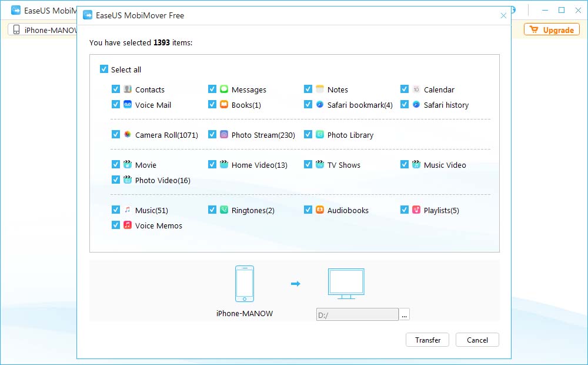
Task: Click the Photo Stream icon
Action: tap(223, 134)
